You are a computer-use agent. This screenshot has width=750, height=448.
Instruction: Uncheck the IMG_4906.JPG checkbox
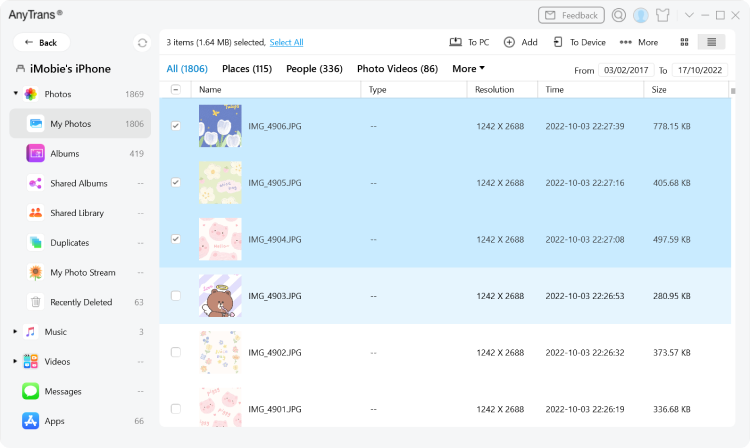176,126
